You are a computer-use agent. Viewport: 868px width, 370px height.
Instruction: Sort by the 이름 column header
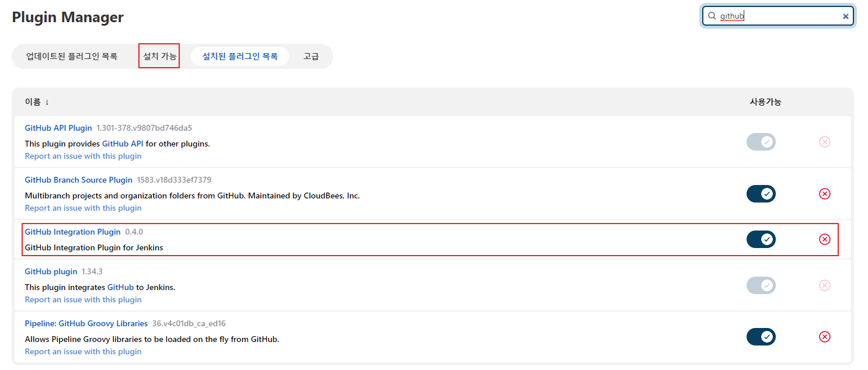point(37,102)
